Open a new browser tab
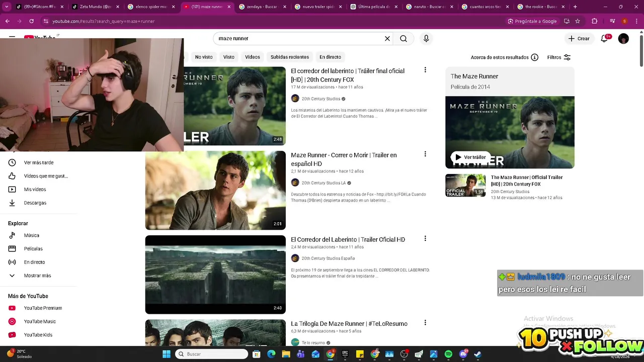This screenshot has width=644, height=362. pyautogui.click(x=575, y=7)
